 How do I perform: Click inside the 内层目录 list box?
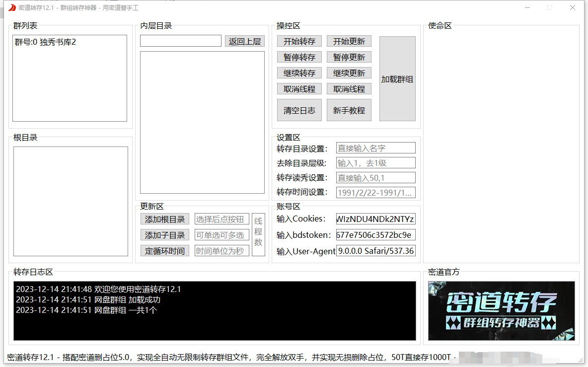click(202, 122)
